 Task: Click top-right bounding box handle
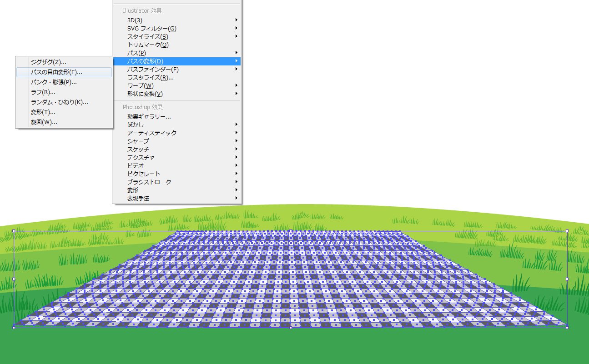[567, 231]
